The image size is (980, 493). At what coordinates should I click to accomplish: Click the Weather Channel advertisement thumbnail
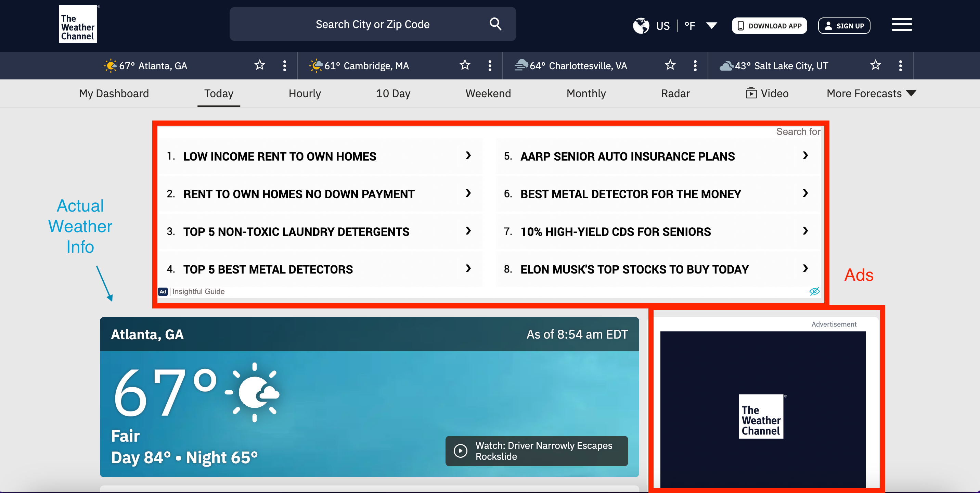point(763,409)
